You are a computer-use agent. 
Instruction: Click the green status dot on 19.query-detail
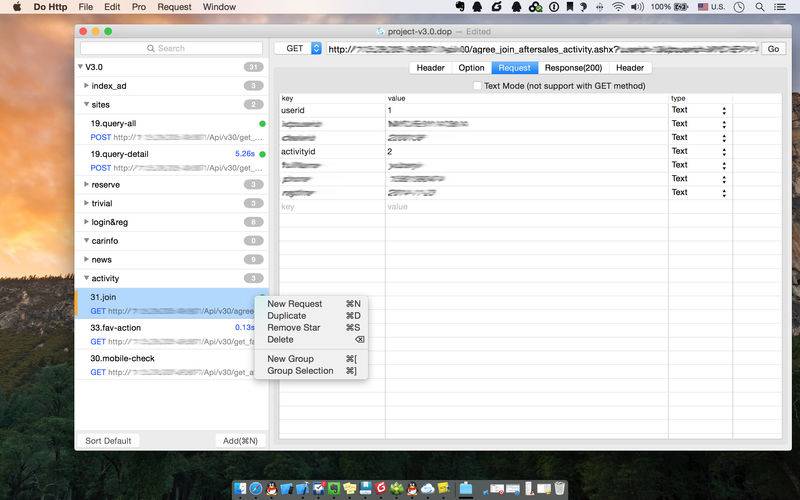[x=262, y=154]
